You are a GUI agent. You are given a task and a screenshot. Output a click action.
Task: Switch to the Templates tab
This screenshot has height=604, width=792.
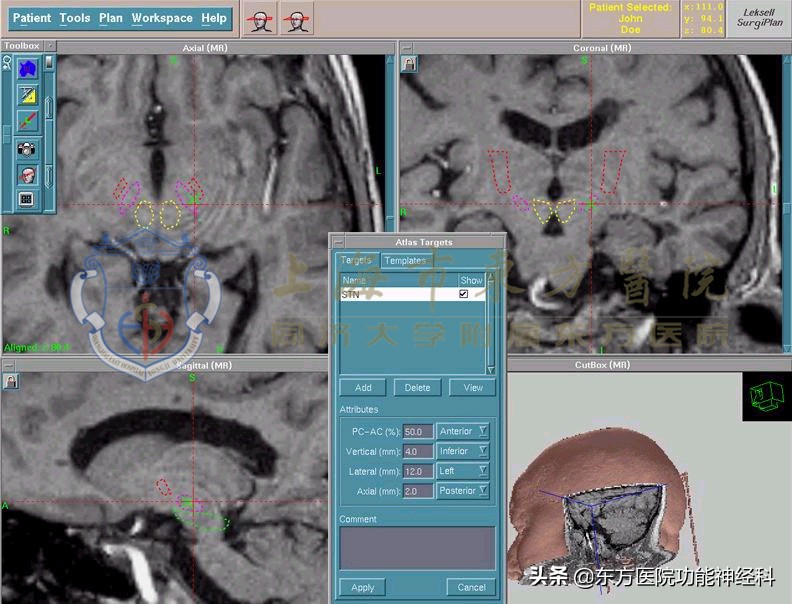coord(405,261)
